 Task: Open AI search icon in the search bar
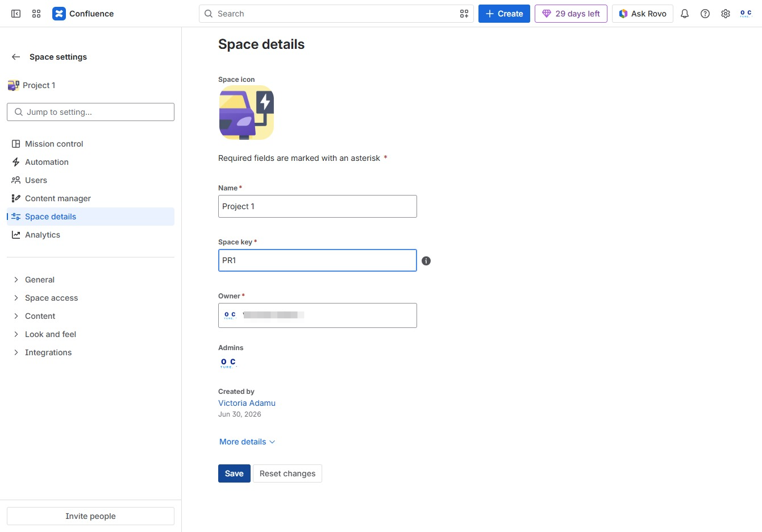click(x=464, y=14)
